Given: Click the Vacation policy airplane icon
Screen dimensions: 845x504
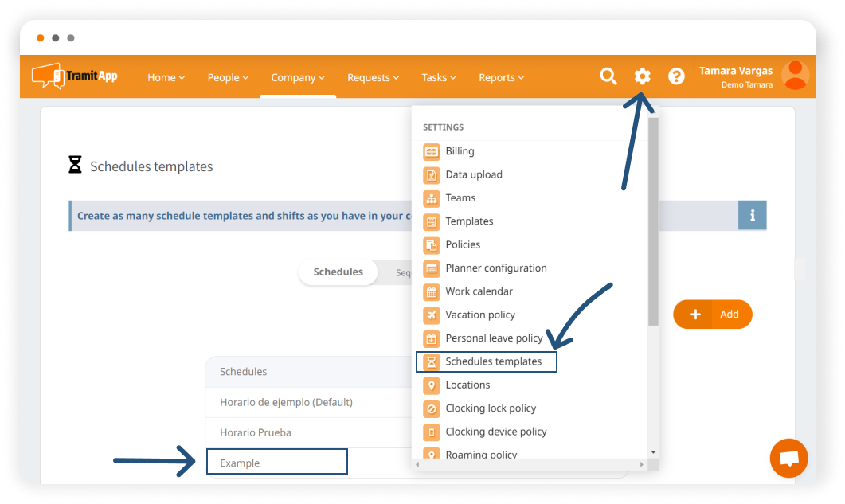Looking at the screenshot, I should pyautogui.click(x=431, y=315).
